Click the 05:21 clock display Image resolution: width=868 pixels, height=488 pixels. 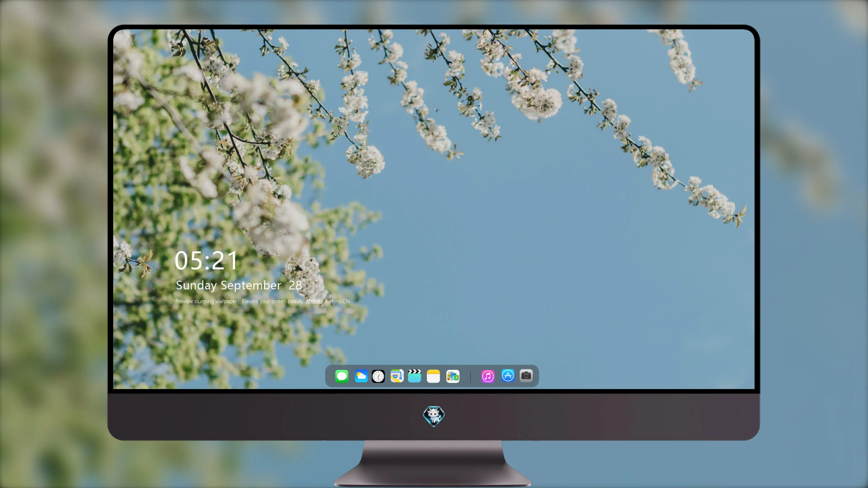tap(206, 261)
